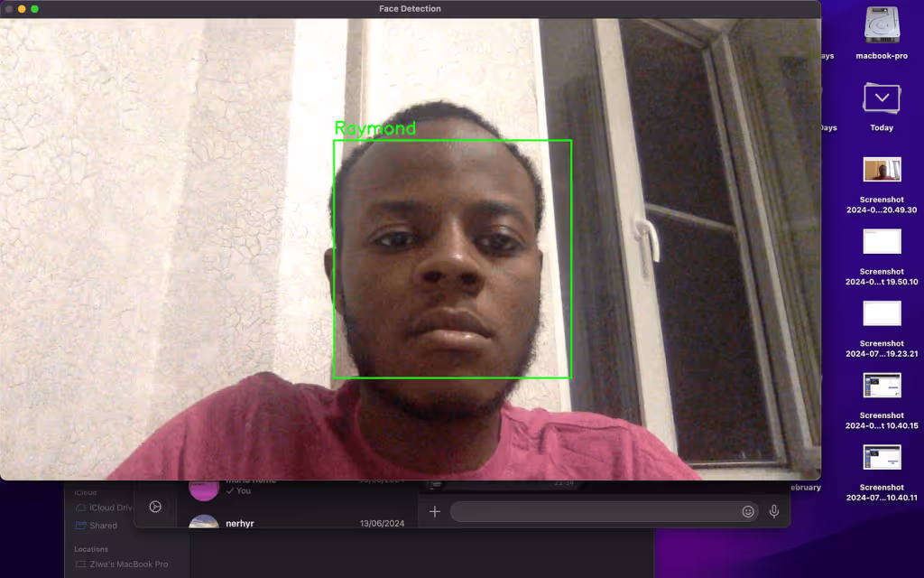The image size is (924, 578).
Task: Open screenshot 19.50.10 thumbnail on desktop
Action: point(882,242)
